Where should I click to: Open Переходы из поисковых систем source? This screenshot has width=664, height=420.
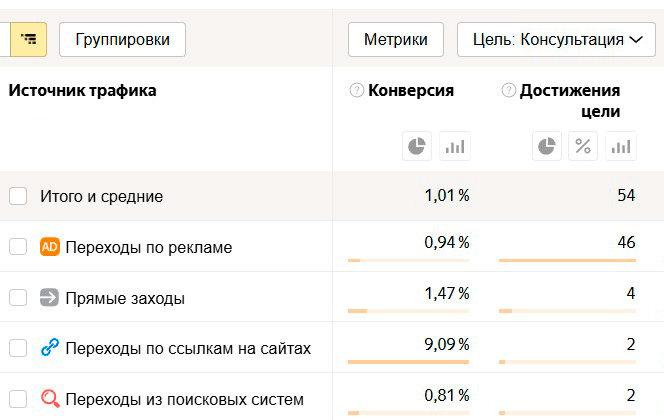tap(184, 400)
